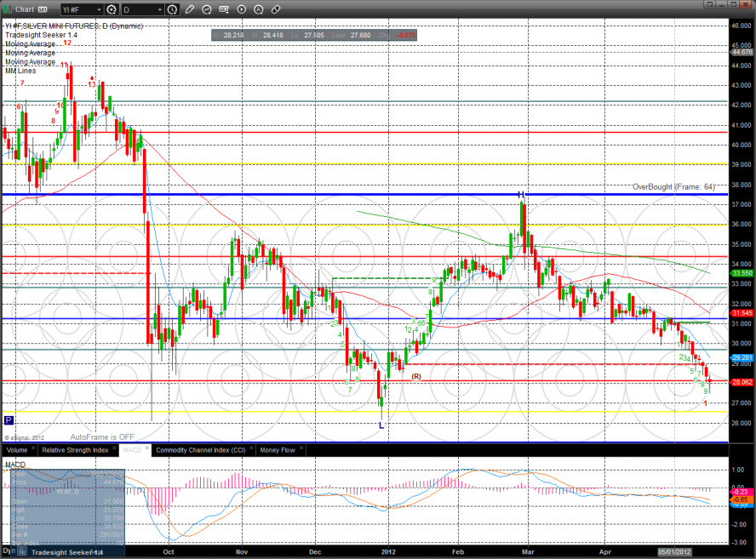Click the AutoFrame is OFF text
Image resolution: width=756 pixels, height=559 pixels.
102,437
